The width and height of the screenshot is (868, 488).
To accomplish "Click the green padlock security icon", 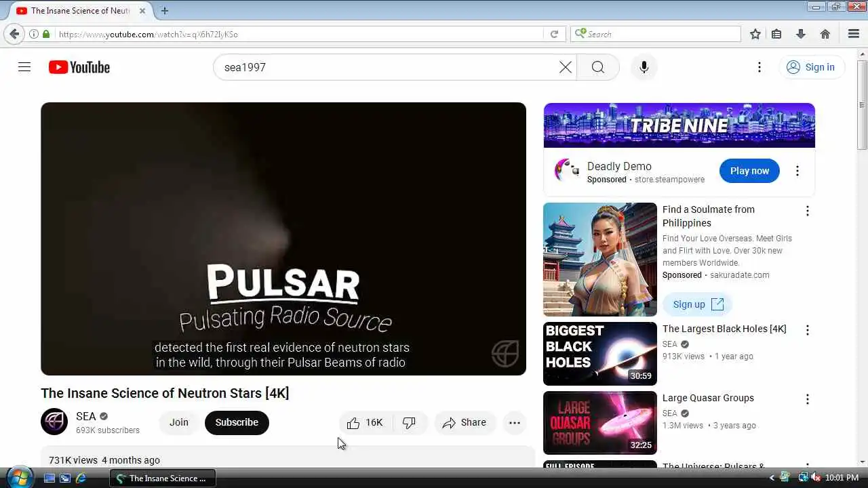I will (46, 34).
